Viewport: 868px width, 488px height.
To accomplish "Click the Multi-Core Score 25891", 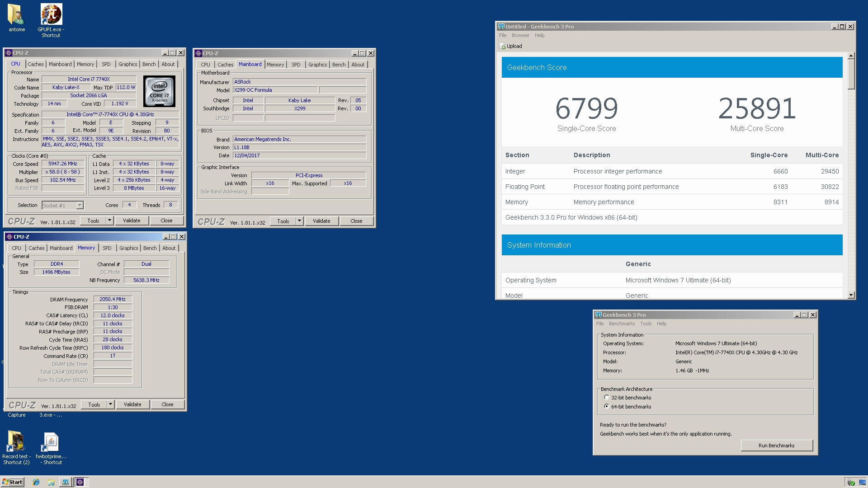I will pos(757,108).
